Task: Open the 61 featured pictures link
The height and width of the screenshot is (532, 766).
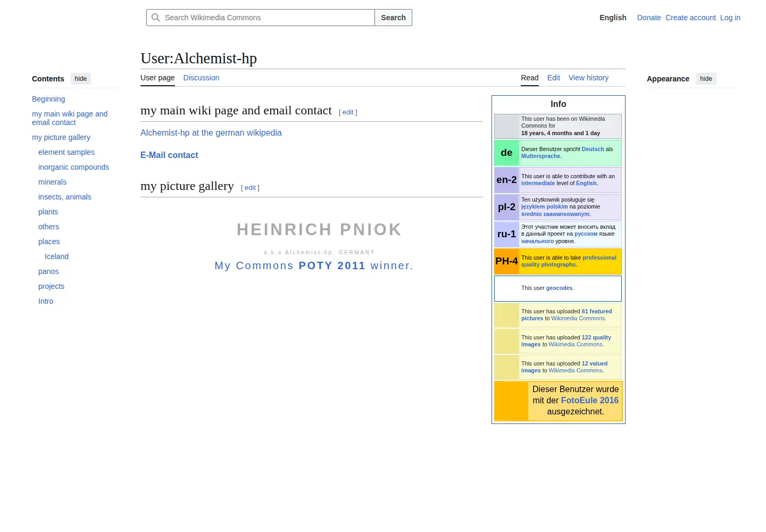Action: coord(567,315)
